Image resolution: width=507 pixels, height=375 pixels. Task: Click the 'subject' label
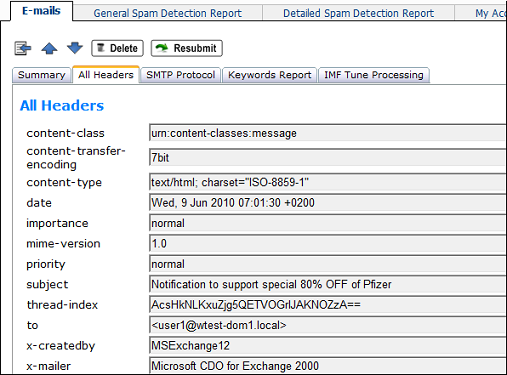[47, 285]
